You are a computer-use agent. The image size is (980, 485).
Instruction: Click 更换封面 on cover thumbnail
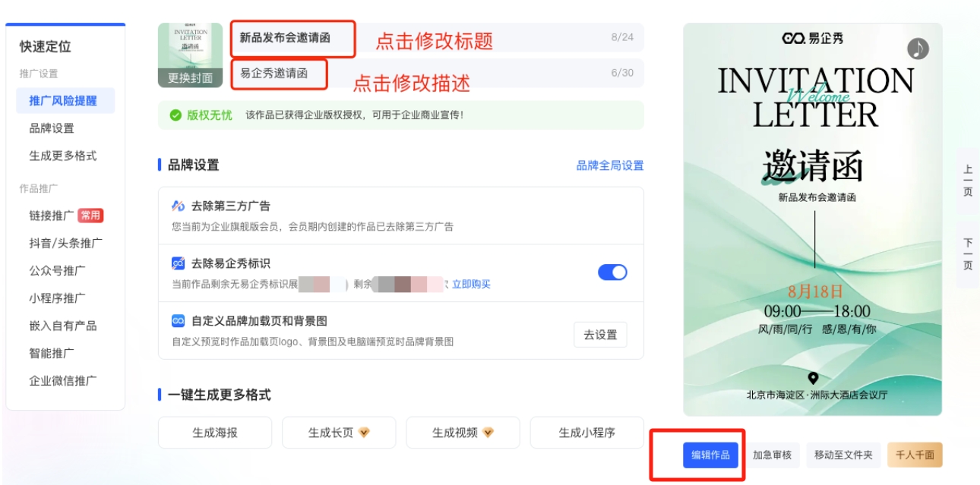tap(190, 78)
